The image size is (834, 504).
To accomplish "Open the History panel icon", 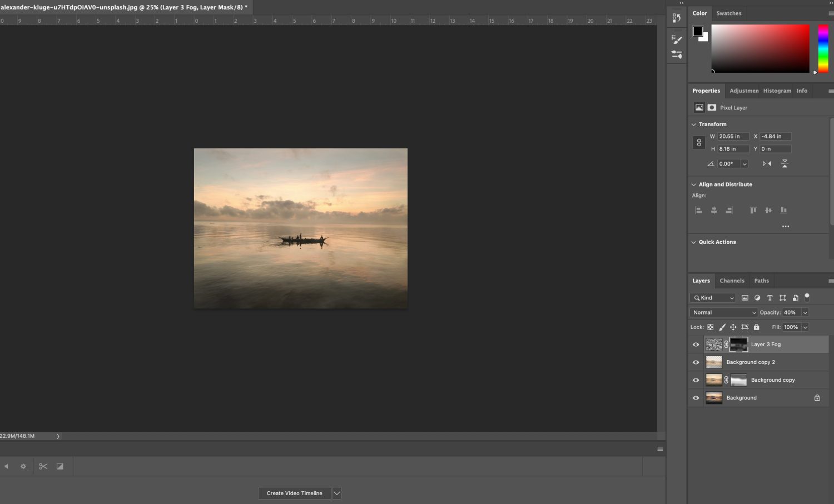I will point(677,18).
